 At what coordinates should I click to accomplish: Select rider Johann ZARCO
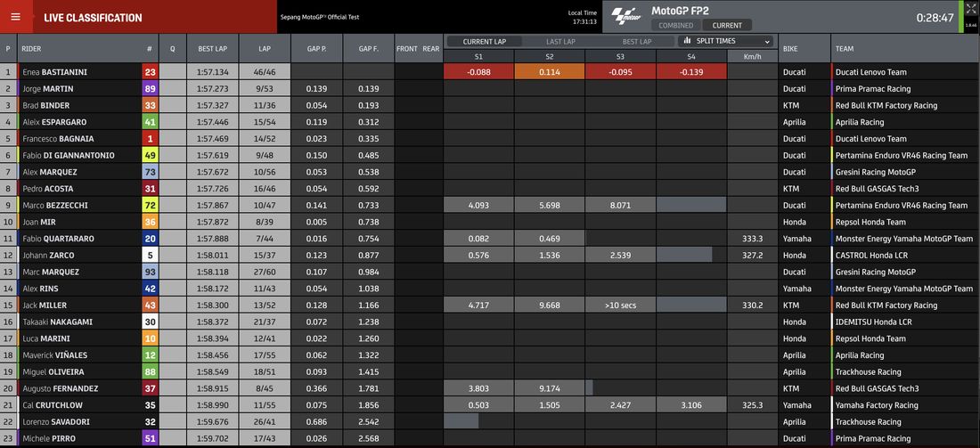[x=49, y=255]
